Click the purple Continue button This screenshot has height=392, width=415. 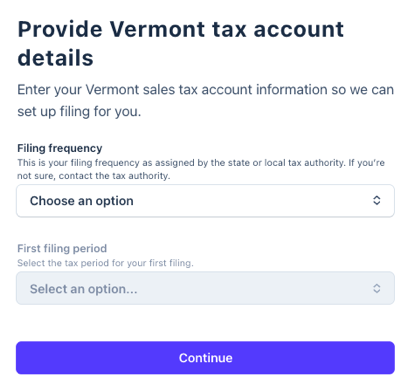point(205,358)
